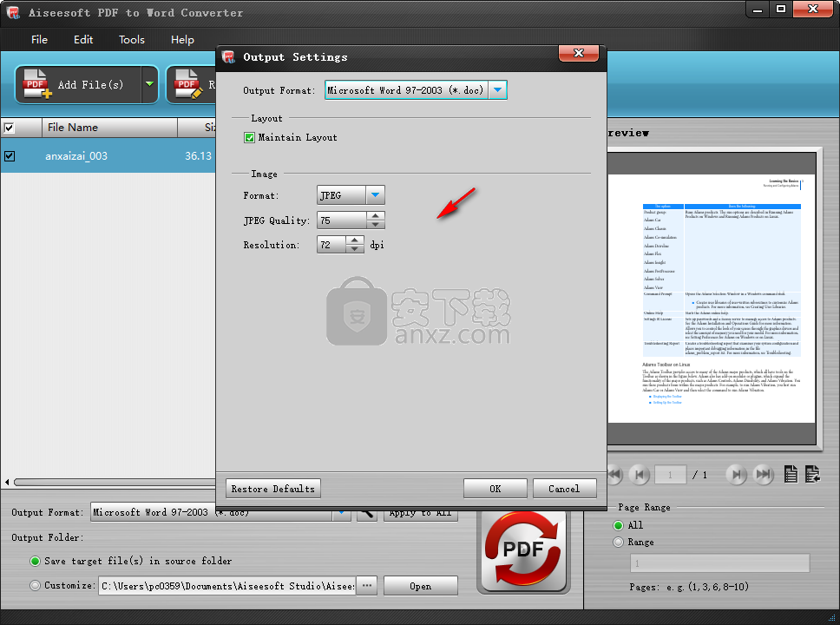Viewport: 840px width, 625px height.
Task: Increase Resolution dpi value
Action: pyautogui.click(x=355, y=240)
